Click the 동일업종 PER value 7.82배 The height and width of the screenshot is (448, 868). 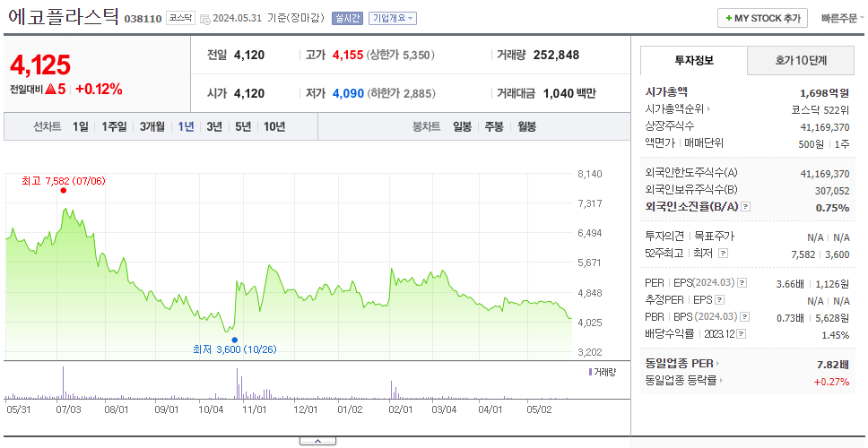pos(833,365)
